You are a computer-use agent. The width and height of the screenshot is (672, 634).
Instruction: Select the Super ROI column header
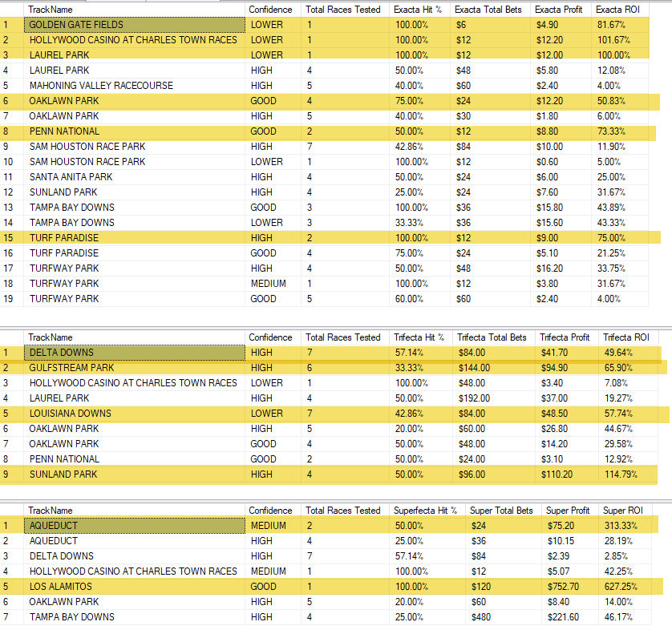click(625, 511)
